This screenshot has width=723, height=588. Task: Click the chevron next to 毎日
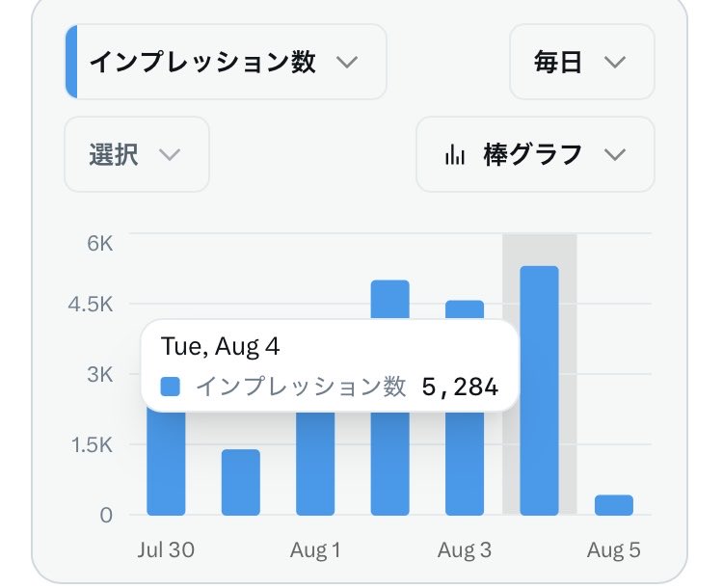point(615,62)
